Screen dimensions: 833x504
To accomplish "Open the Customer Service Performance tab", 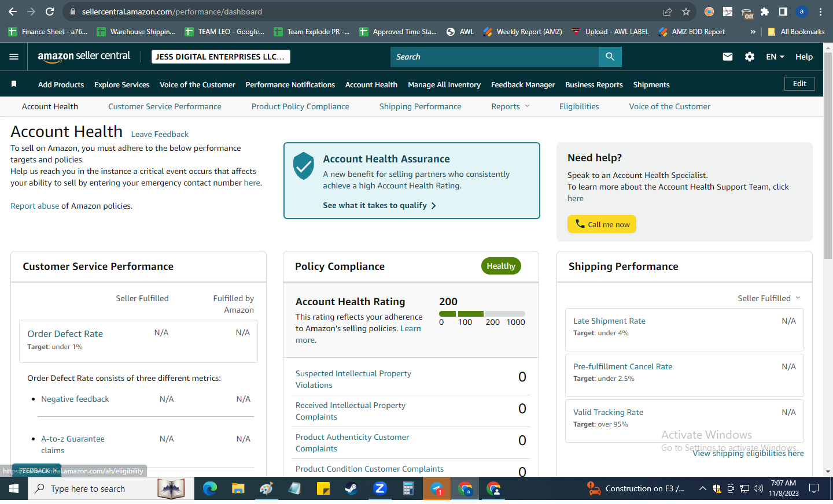I will 165,106.
